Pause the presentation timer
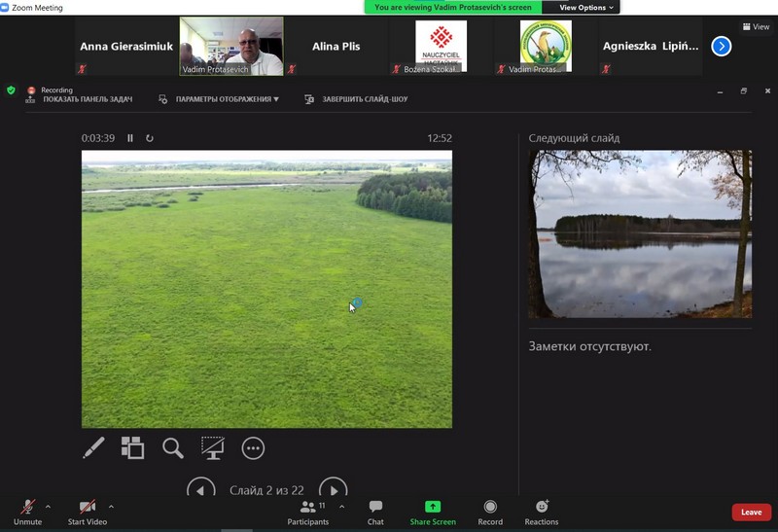Image resolution: width=778 pixels, height=532 pixels. tap(130, 138)
